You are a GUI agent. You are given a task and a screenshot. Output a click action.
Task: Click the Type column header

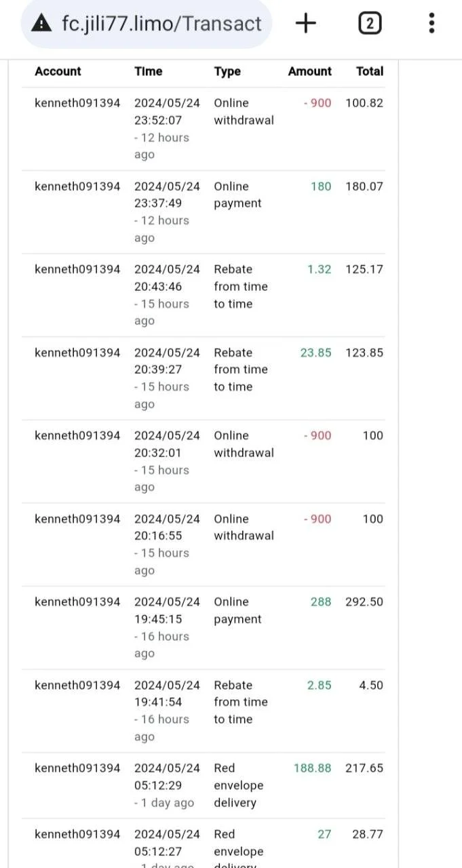pyautogui.click(x=227, y=71)
